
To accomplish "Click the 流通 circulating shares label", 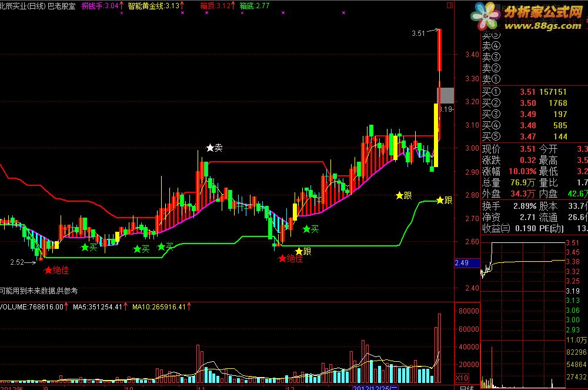I will point(548,218).
